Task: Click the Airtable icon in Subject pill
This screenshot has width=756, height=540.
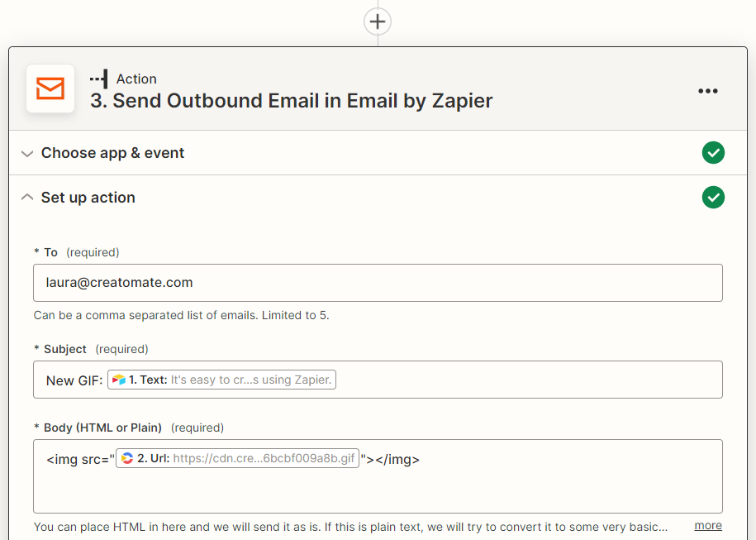Action: [119, 380]
